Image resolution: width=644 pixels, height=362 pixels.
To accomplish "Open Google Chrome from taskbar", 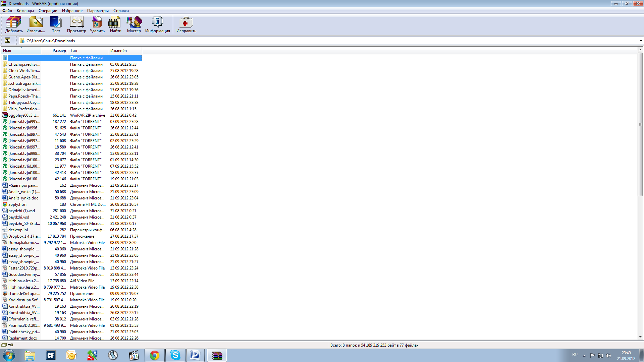I will 155,355.
